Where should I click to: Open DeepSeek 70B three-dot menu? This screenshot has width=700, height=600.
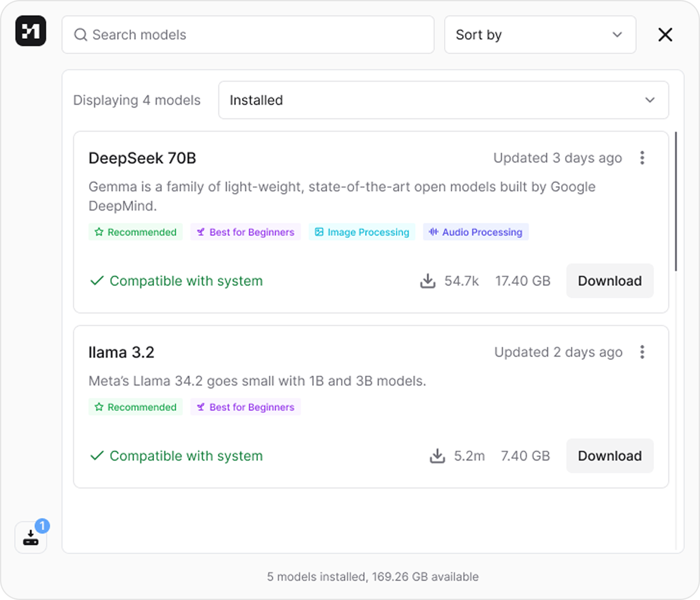pyautogui.click(x=642, y=158)
